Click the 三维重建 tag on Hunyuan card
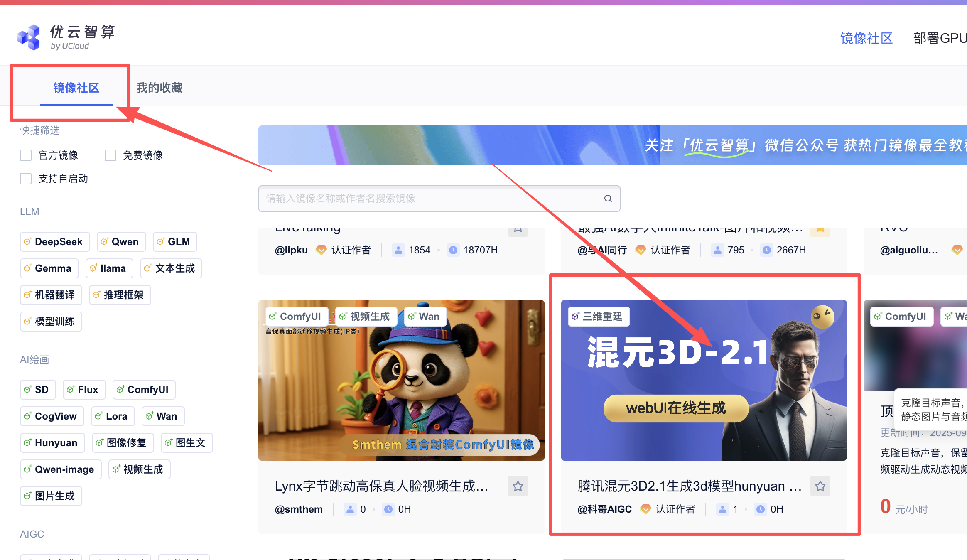The image size is (967, 560). click(x=599, y=317)
